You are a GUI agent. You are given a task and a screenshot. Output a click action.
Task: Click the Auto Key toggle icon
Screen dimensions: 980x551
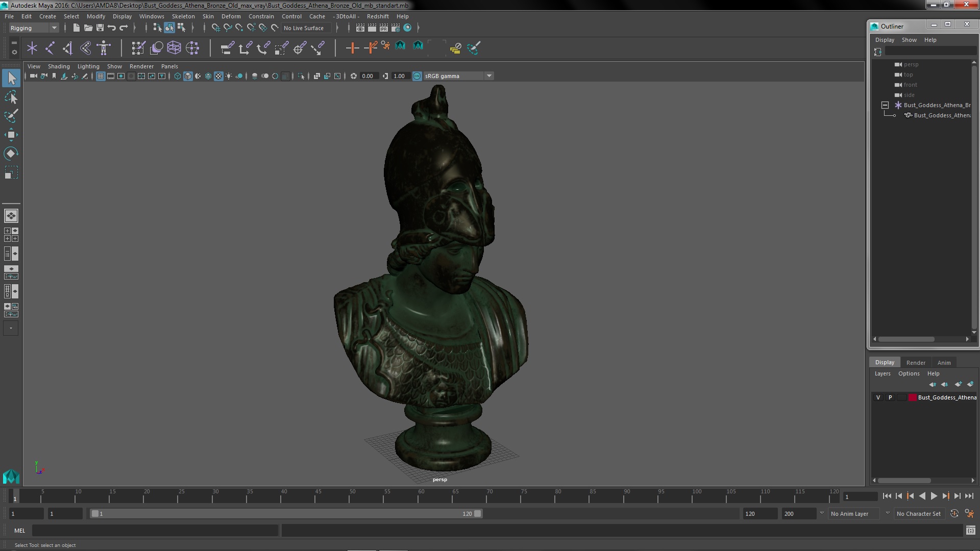point(954,514)
